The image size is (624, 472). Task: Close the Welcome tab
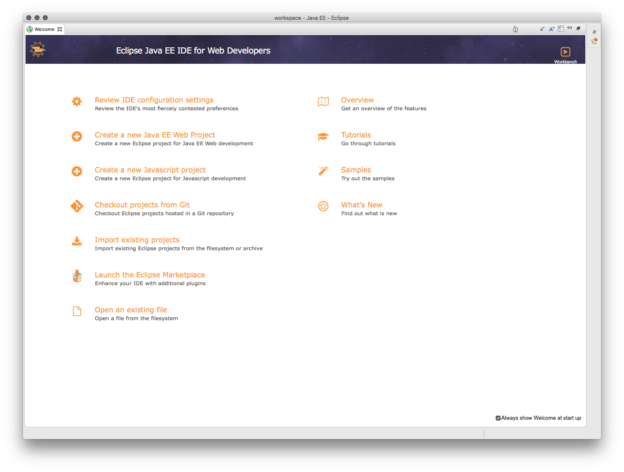pos(60,29)
